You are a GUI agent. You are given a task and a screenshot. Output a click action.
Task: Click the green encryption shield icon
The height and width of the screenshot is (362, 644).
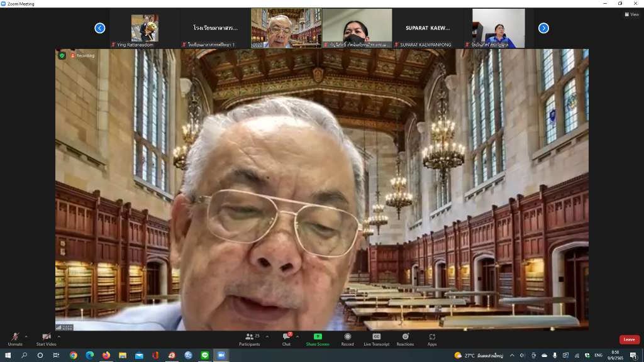(62, 55)
